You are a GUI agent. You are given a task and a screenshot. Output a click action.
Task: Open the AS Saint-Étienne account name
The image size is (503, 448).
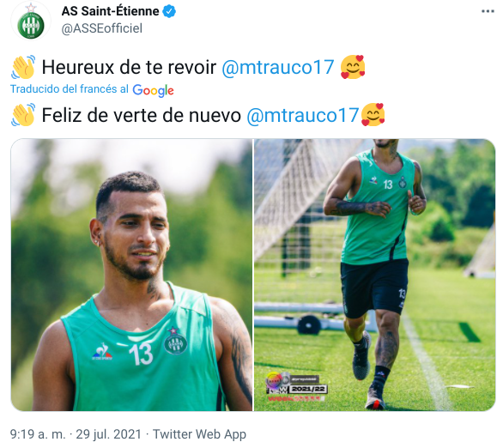click(110, 11)
